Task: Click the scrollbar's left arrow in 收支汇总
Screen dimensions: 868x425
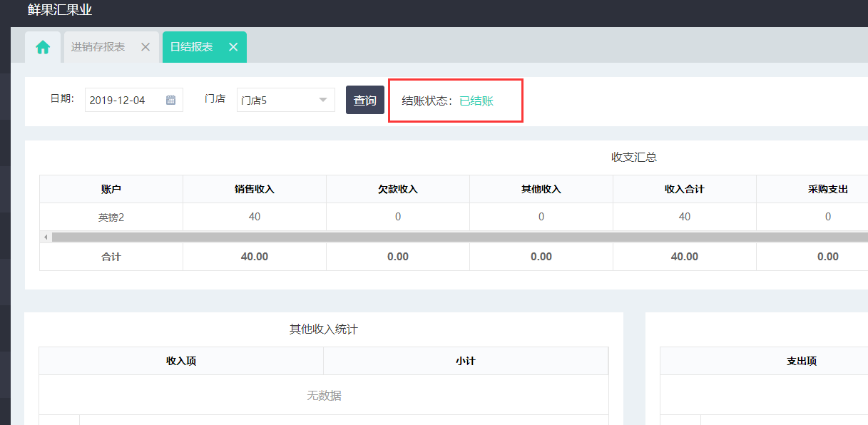Action: (x=46, y=237)
